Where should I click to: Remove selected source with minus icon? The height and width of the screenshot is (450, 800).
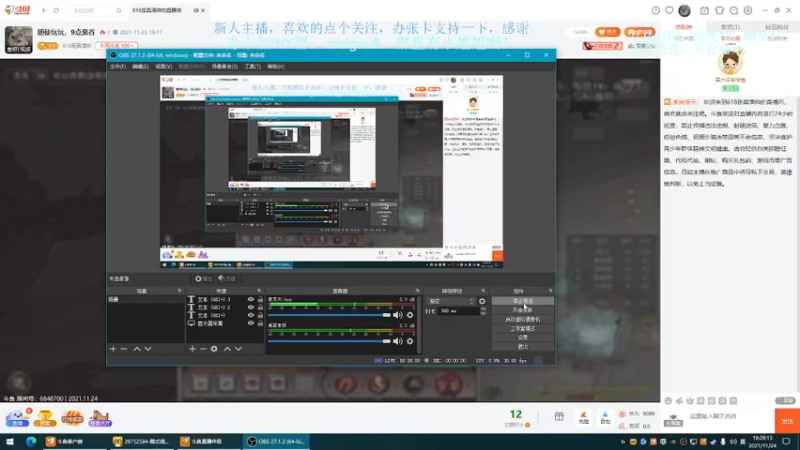coord(203,349)
